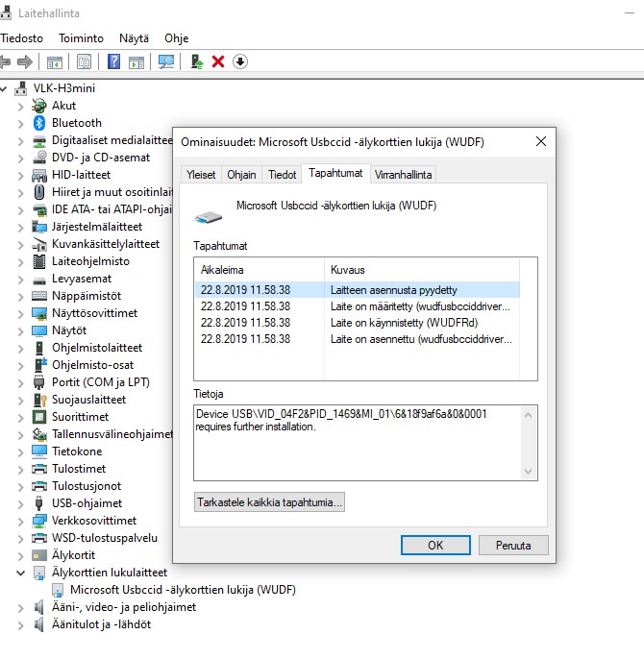Screen dimensions: 644x659
Task: Close the Ominaisuudet dialog
Action: (541, 141)
